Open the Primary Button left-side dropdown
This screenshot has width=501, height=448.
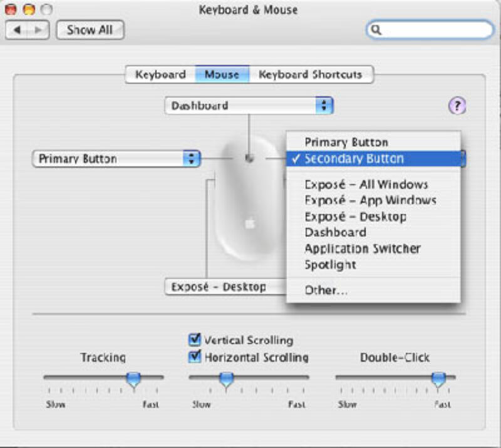tap(116, 159)
